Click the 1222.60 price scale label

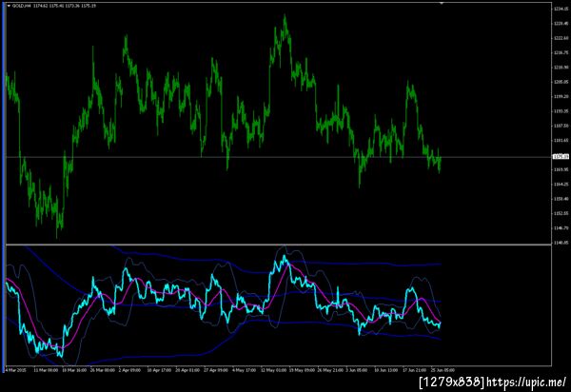coord(561,38)
